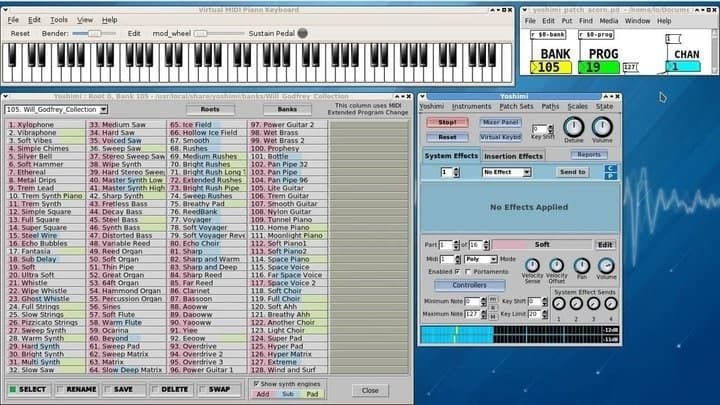720x405 pixels.
Task: Click the Roots button
Action: point(210,109)
